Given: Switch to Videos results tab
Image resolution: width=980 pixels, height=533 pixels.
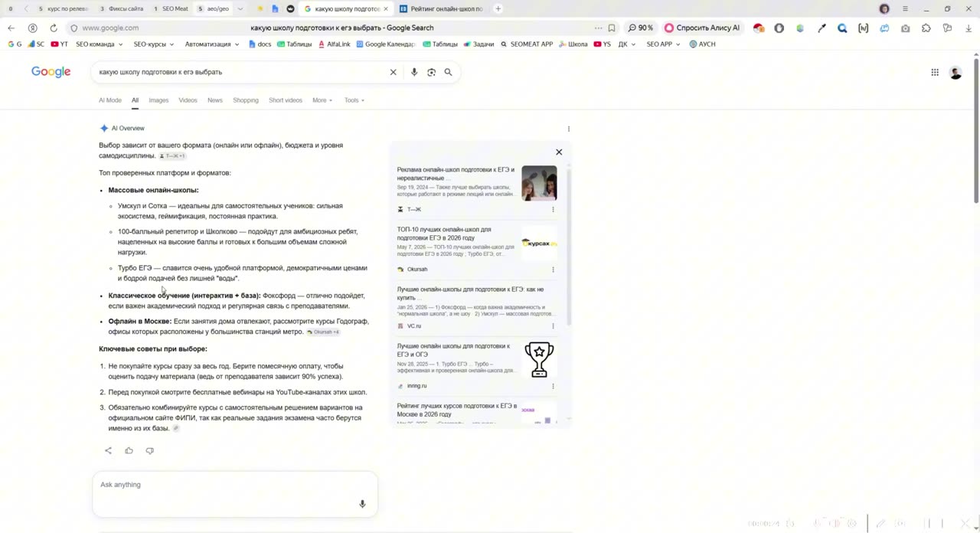Looking at the screenshot, I should click(x=188, y=100).
